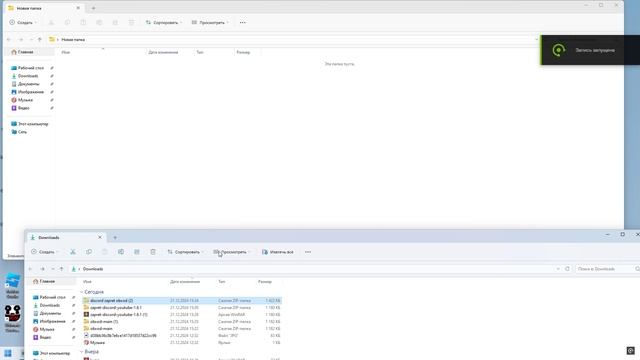Close the Новая папка tab
The height and width of the screenshot is (360, 640).
[78, 8]
